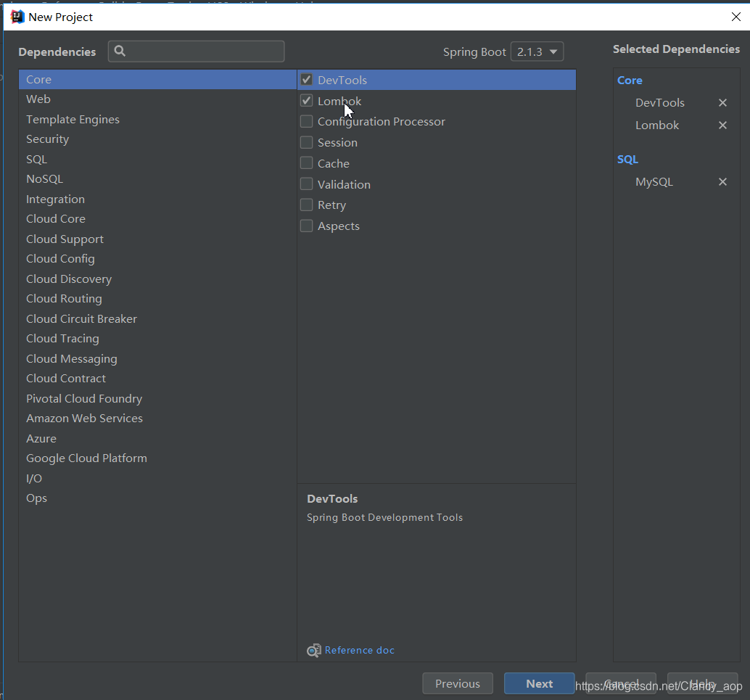Check the Retry dependency box
This screenshot has width=750, height=700.
click(307, 205)
